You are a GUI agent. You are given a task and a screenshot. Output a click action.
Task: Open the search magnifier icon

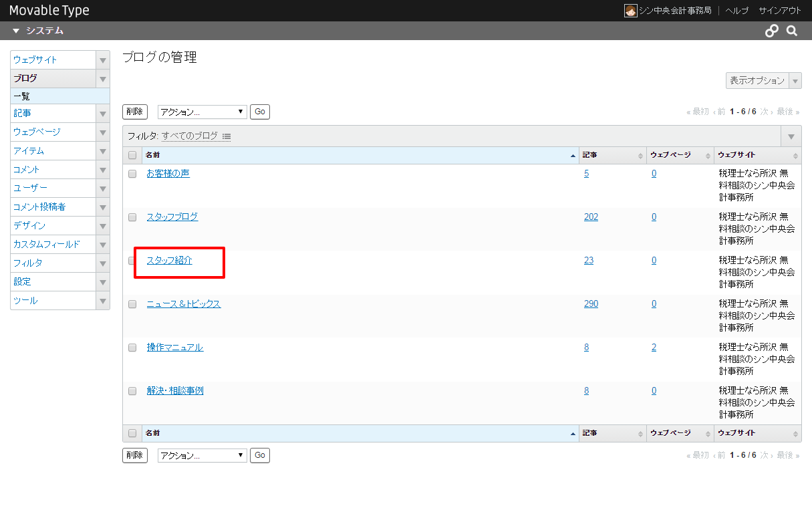click(792, 31)
